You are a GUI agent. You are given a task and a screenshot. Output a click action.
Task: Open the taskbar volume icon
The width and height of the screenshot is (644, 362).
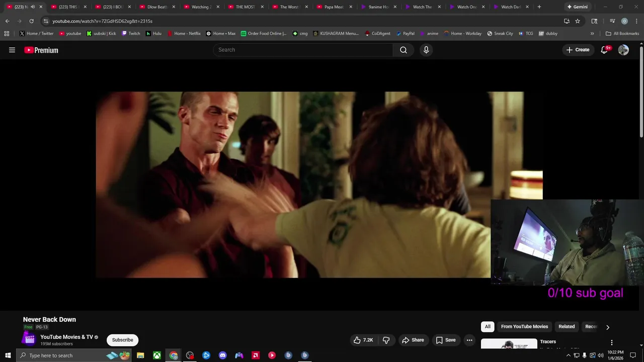click(600, 355)
